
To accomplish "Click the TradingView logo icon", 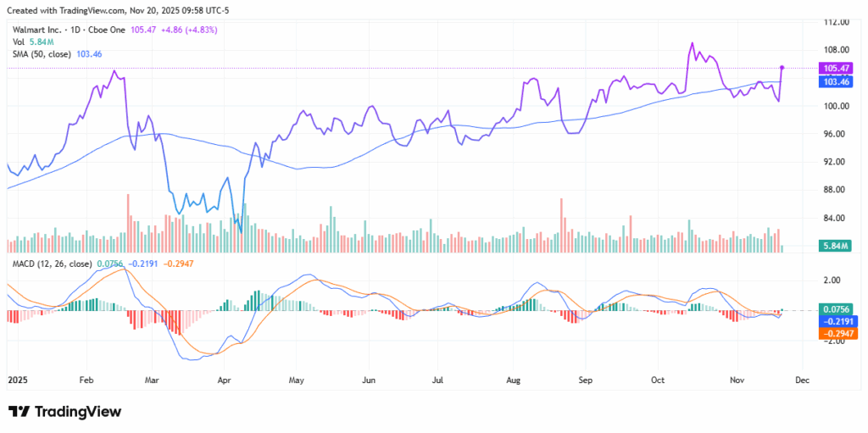I will (x=19, y=412).
